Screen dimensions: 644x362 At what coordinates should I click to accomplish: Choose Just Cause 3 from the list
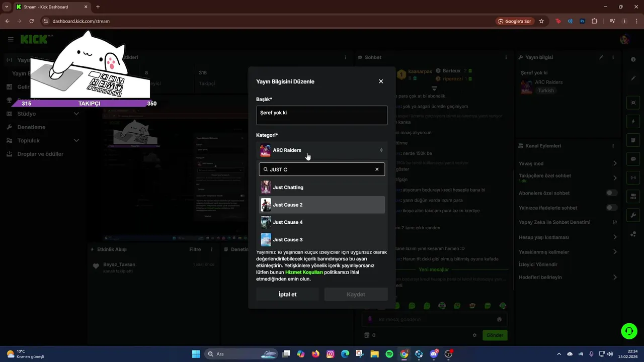[321, 240]
